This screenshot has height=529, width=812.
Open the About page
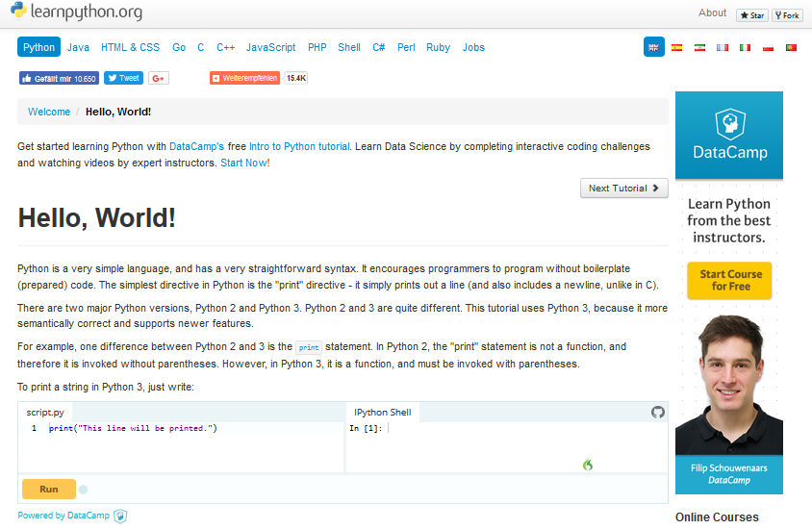(x=712, y=13)
